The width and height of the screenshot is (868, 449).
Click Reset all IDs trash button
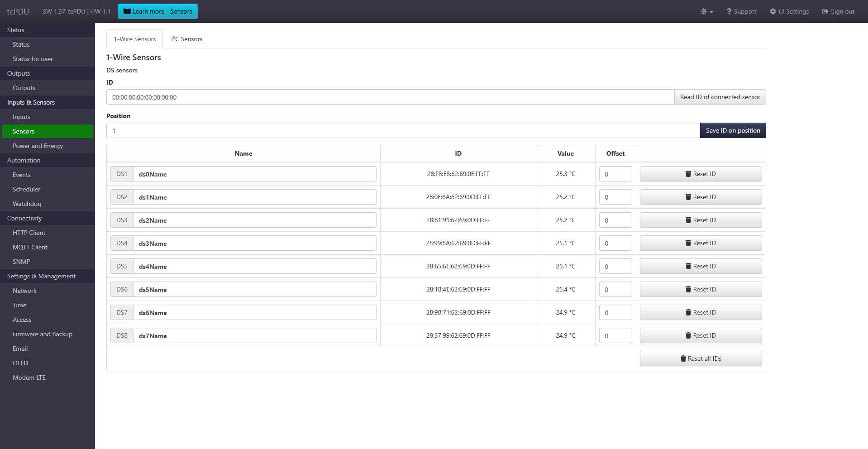point(701,358)
